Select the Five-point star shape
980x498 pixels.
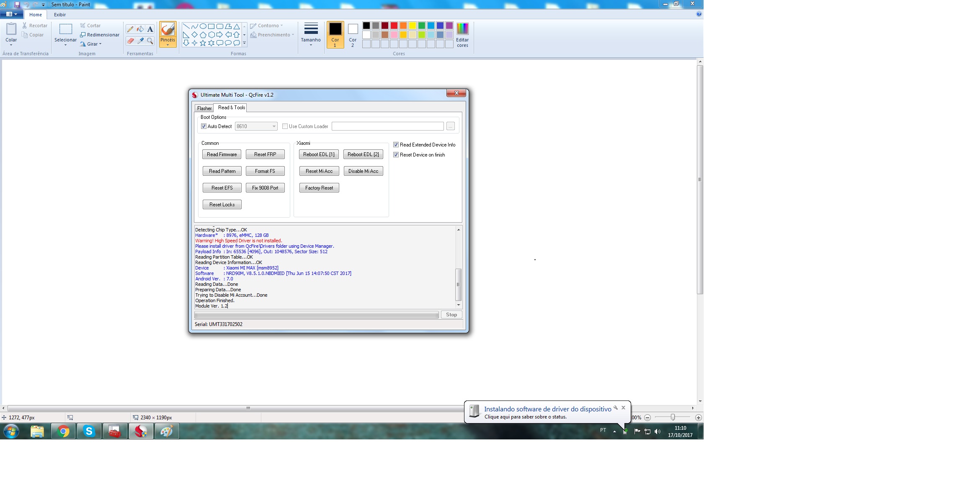point(203,43)
